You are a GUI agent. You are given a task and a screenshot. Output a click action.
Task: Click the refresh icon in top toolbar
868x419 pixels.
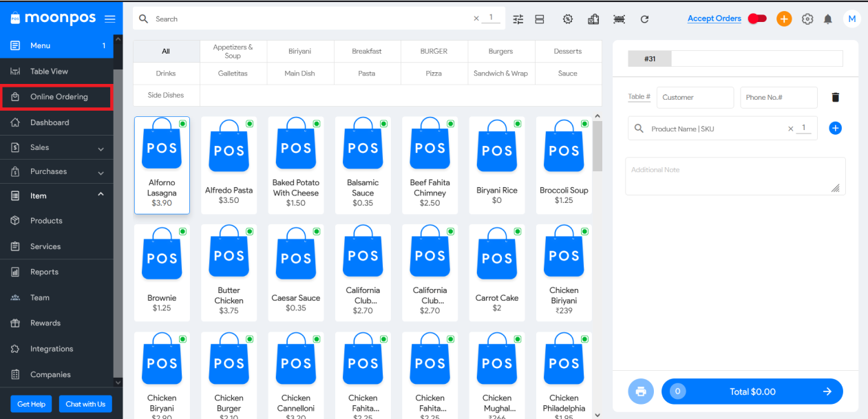[x=644, y=19]
